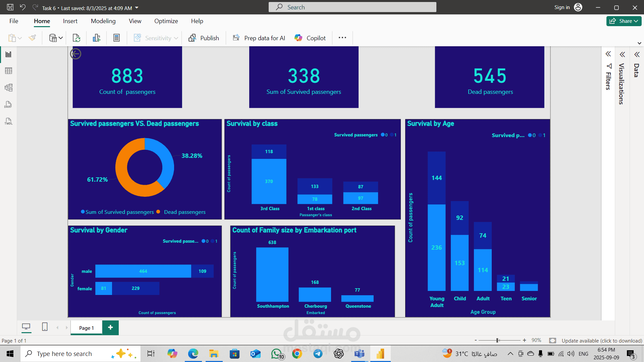Expand the Filters pane
Screen dimensions: 644x362
[608, 54]
